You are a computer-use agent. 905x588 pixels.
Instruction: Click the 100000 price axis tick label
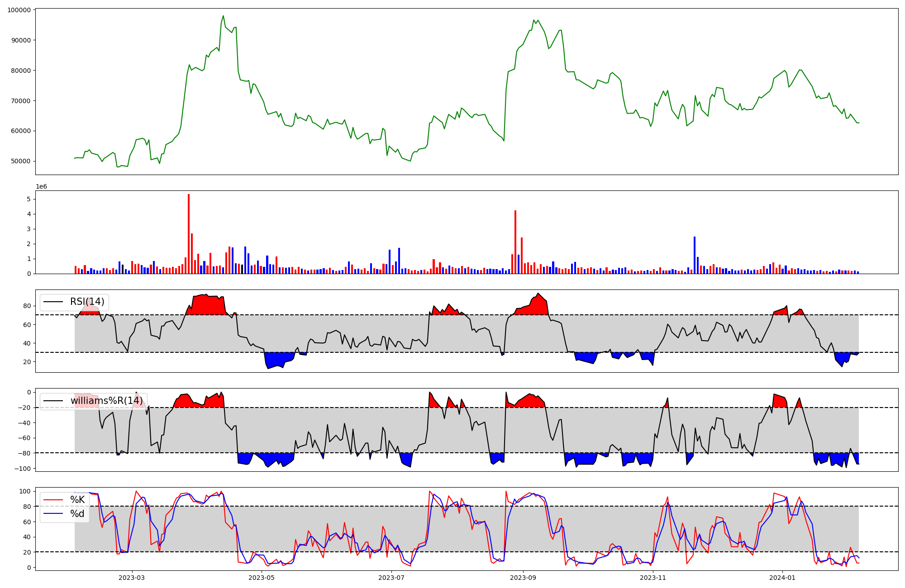click(x=19, y=10)
